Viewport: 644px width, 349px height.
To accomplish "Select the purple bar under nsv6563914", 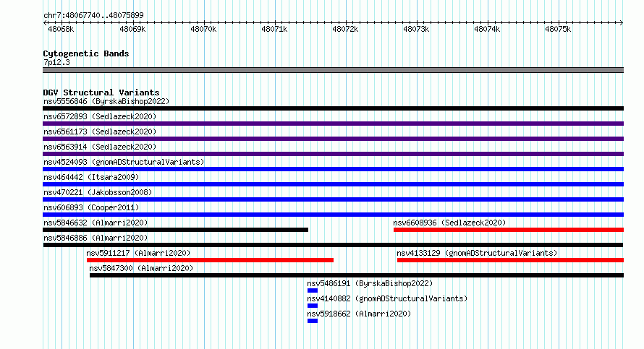I will [x=333, y=154].
